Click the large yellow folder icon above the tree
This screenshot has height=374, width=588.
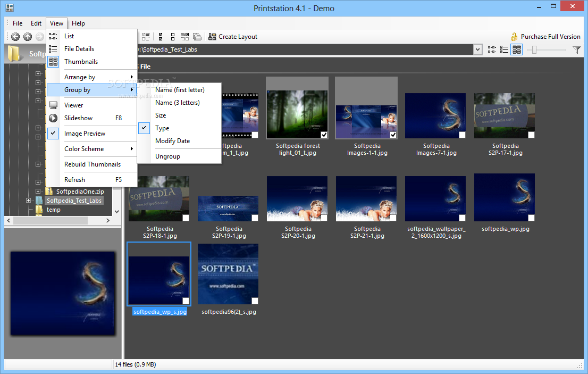point(14,53)
